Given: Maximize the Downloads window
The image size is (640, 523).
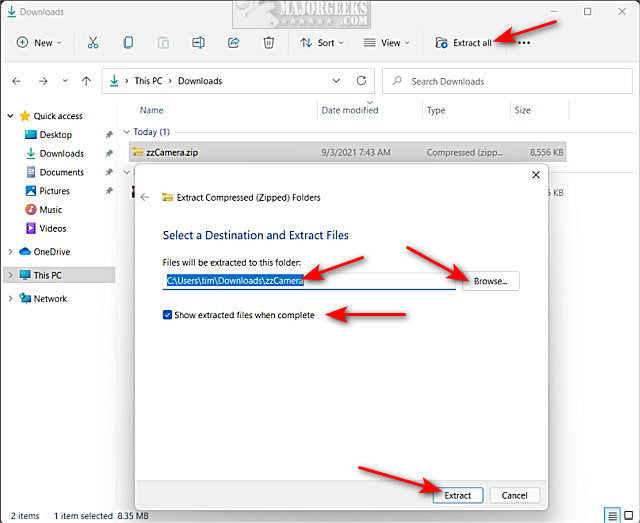Looking at the screenshot, I should tap(587, 11).
